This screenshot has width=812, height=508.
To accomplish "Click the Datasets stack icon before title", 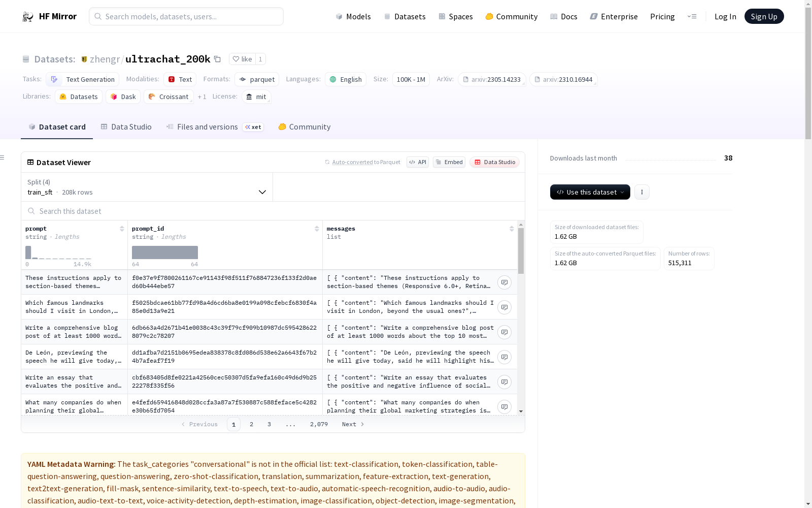I will pyautogui.click(x=26, y=59).
